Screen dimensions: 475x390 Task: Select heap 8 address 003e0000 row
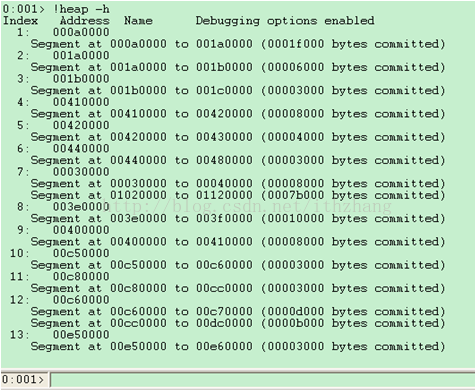pos(63,207)
